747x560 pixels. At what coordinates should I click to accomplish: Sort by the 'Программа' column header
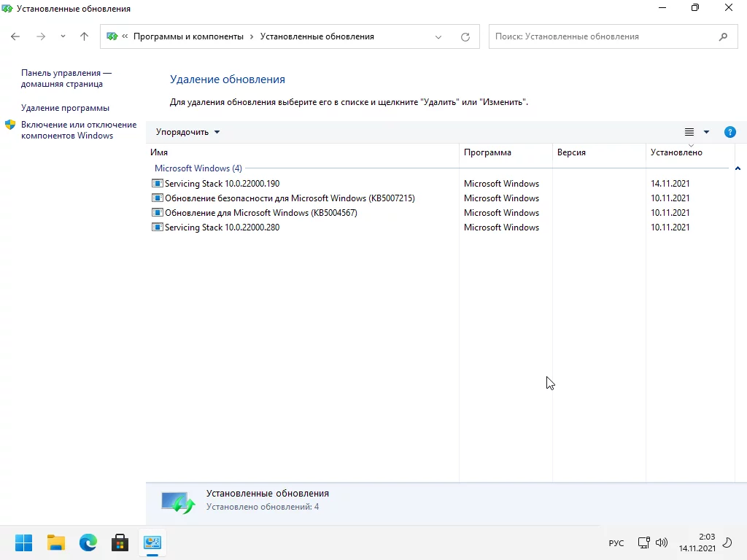(x=506, y=152)
